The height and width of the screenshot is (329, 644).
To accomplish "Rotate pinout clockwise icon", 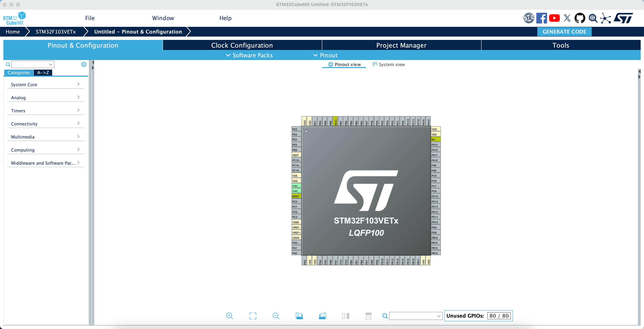I will point(299,316).
